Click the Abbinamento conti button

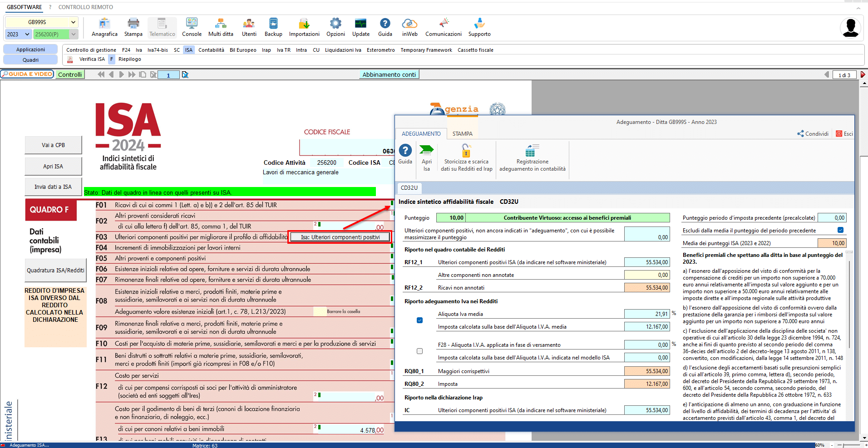coord(389,74)
